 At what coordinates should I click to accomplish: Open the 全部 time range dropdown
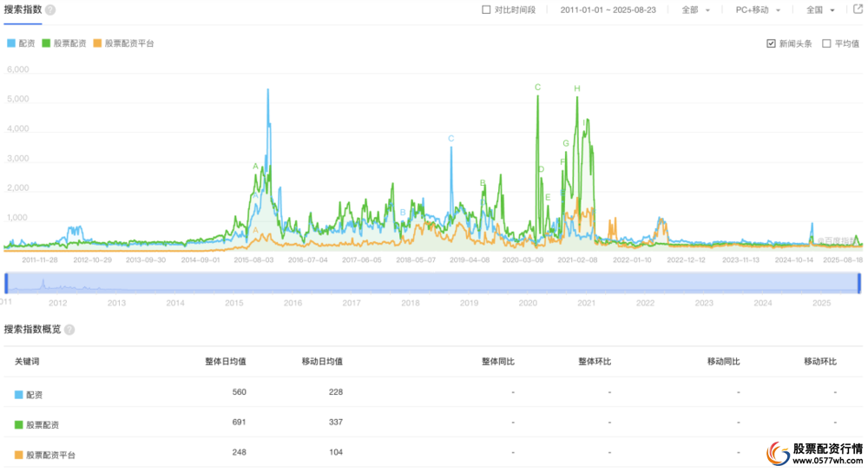tap(696, 10)
